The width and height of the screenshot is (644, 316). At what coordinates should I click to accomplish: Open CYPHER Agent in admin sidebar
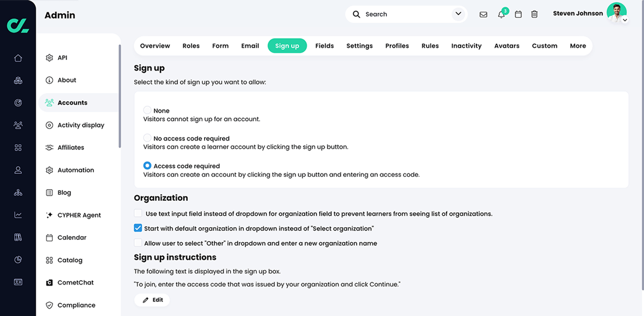(x=79, y=215)
